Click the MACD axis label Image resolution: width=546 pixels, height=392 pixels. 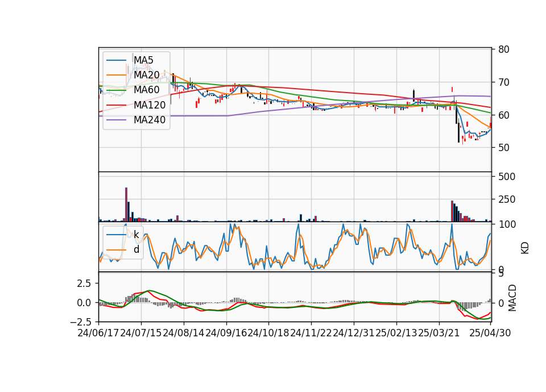click(512, 298)
